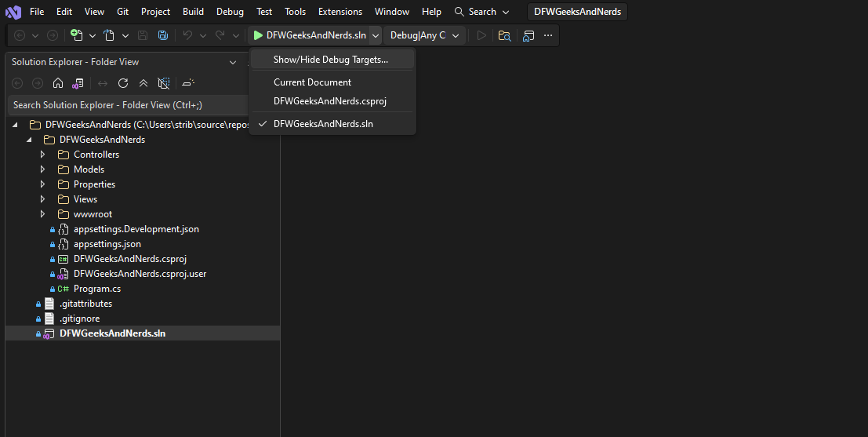Click the preview/properties icon in Solution Explorer toolbar

tap(188, 83)
